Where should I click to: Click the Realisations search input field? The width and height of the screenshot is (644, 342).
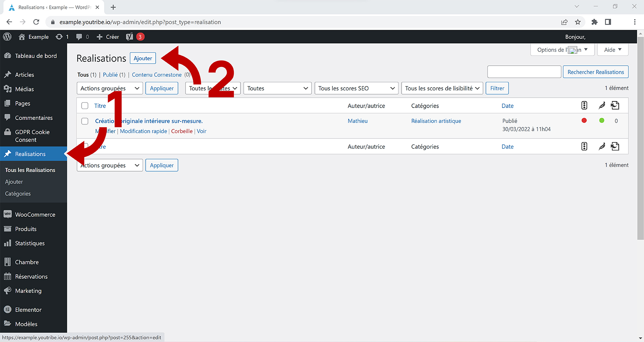[524, 72]
